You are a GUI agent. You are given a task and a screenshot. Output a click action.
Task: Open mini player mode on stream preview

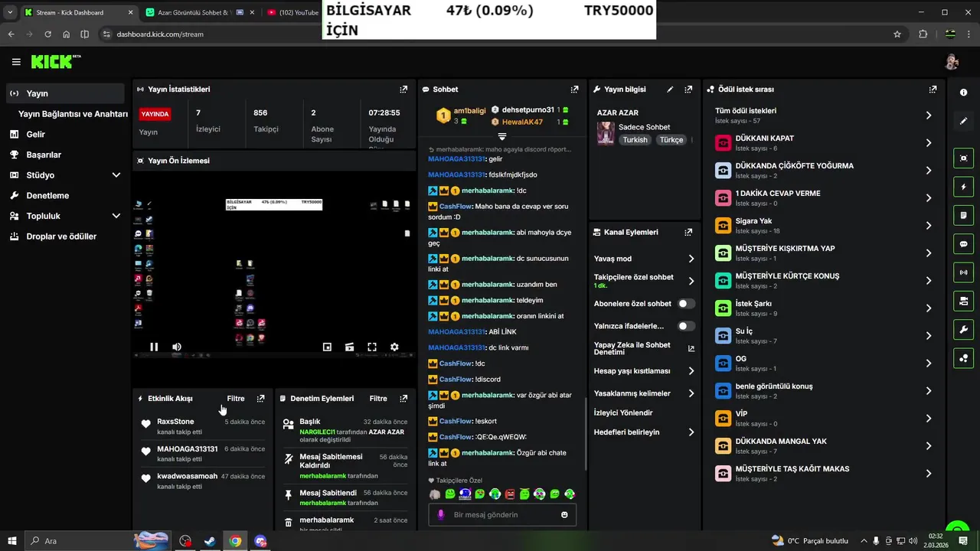click(x=327, y=347)
